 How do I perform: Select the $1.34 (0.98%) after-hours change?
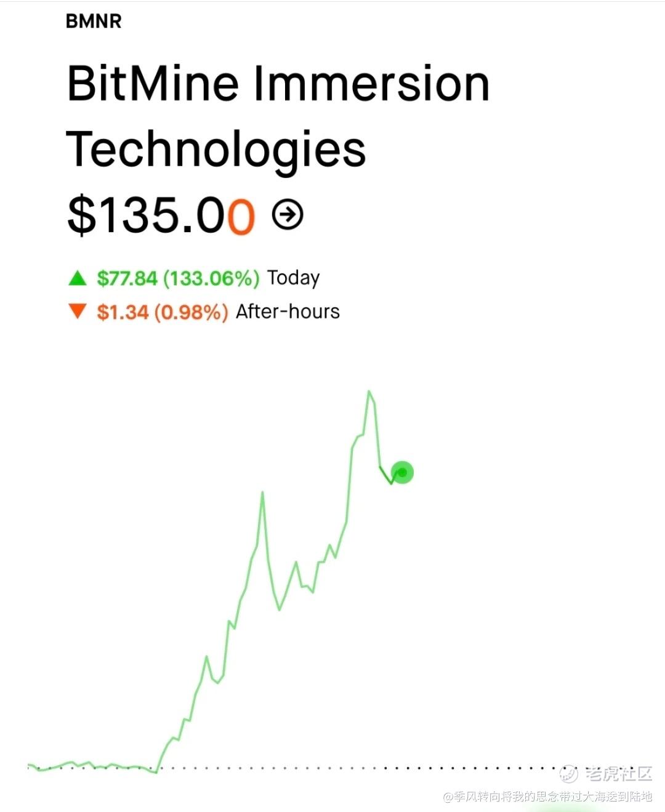(x=163, y=312)
